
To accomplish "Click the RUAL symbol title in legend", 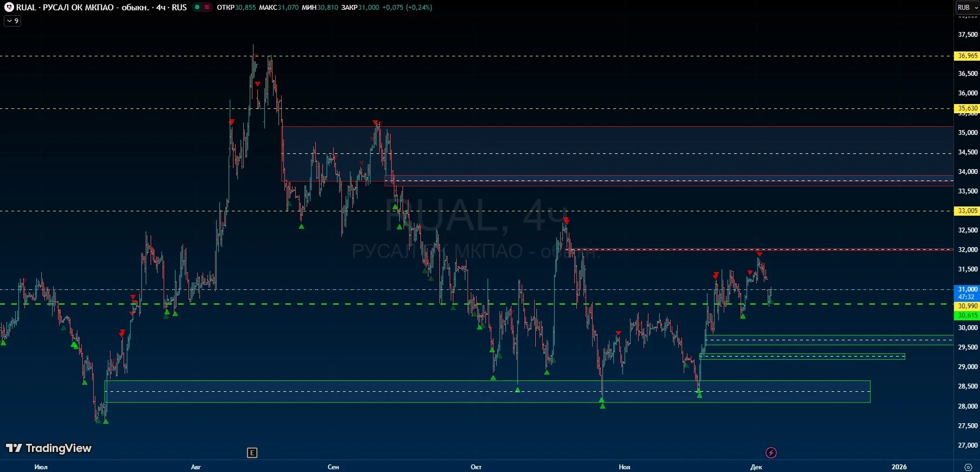I will [x=101, y=8].
